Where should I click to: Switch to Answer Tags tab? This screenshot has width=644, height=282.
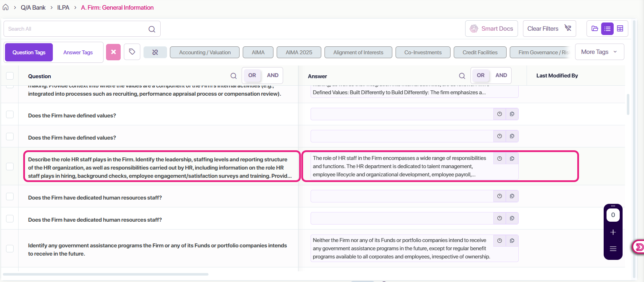pos(78,52)
